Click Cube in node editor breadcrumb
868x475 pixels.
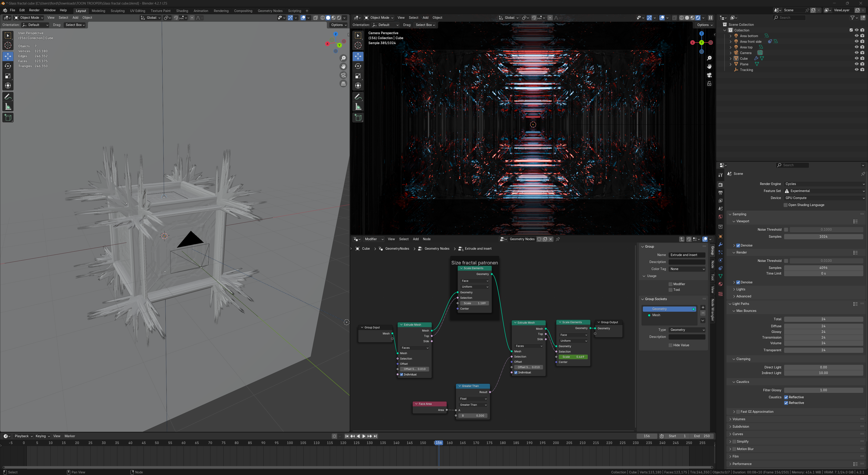point(366,248)
